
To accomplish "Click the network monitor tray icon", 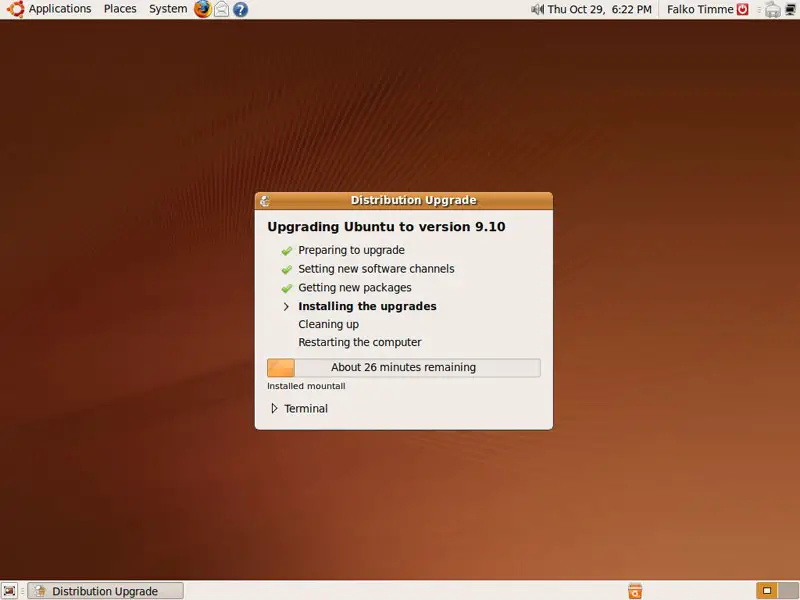I will tap(791, 9).
